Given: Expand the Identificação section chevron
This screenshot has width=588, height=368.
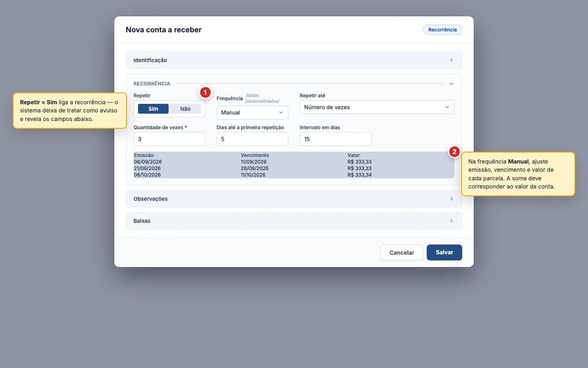Looking at the screenshot, I should click(451, 60).
